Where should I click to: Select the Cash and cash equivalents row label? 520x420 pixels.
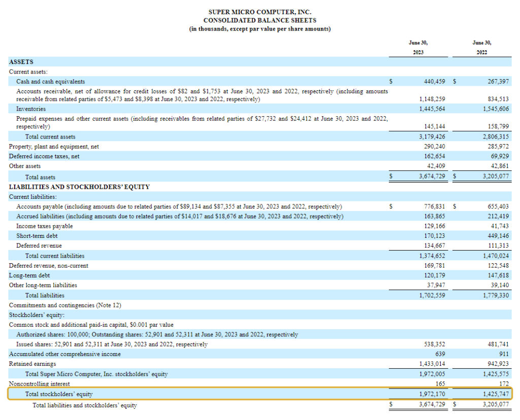click(50, 82)
